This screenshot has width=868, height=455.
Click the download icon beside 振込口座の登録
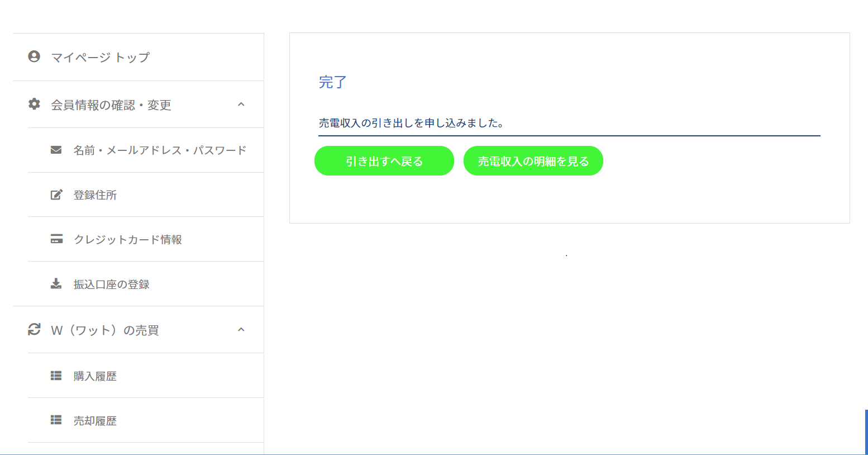click(x=56, y=284)
